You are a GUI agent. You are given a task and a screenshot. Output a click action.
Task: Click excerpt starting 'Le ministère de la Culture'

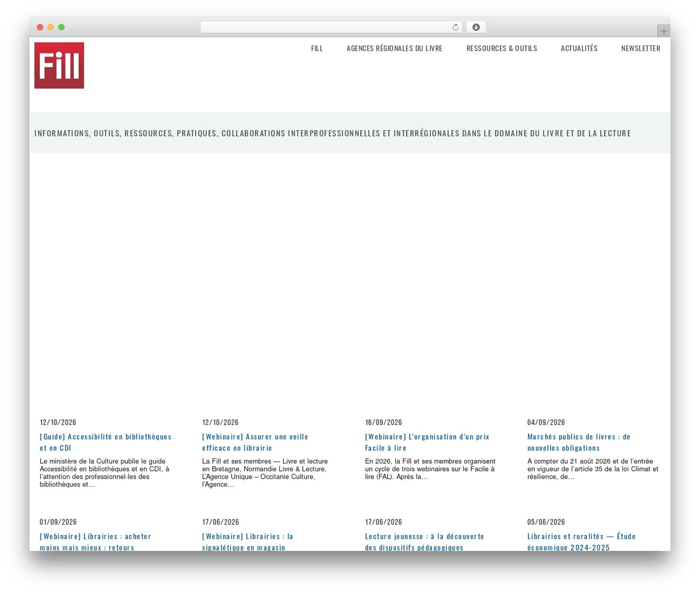(104, 473)
